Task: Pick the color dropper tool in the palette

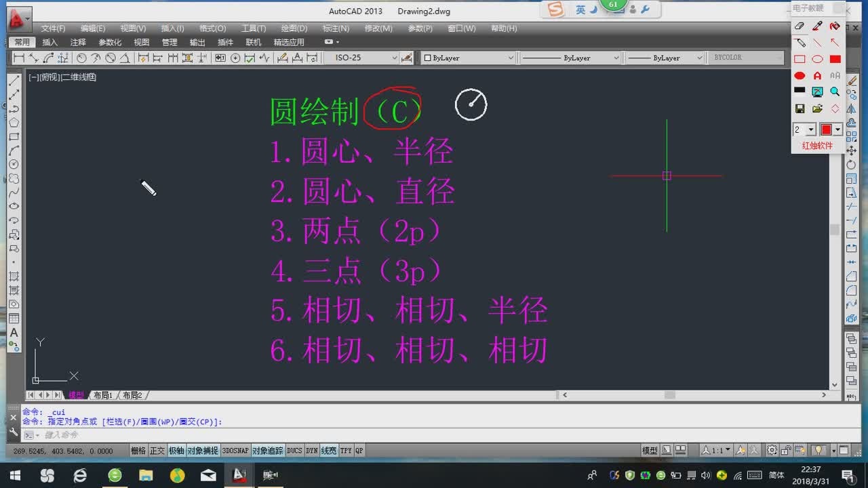Action: click(x=817, y=26)
